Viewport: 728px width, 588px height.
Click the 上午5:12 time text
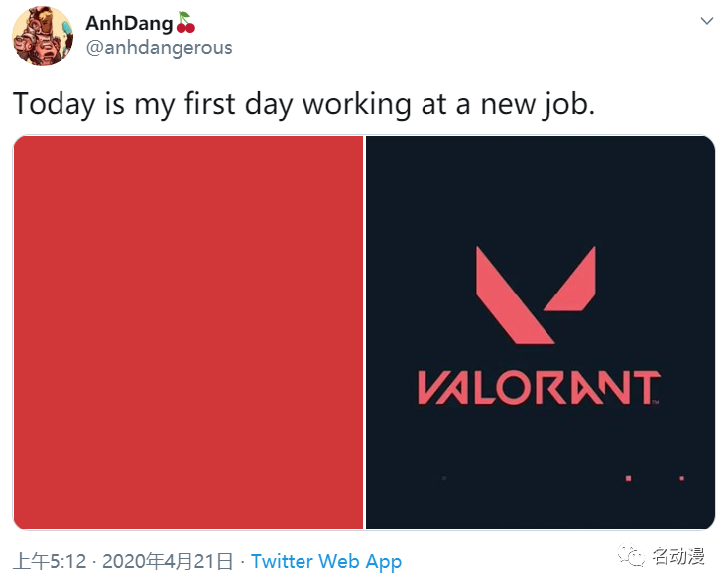(x=50, y=561)
